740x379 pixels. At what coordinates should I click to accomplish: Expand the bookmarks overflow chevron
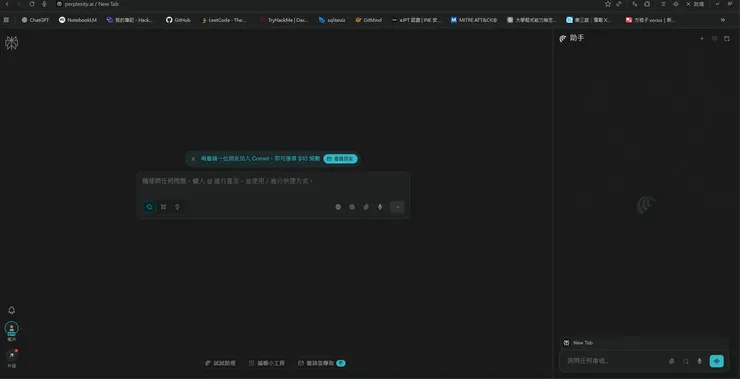[723, 20]
